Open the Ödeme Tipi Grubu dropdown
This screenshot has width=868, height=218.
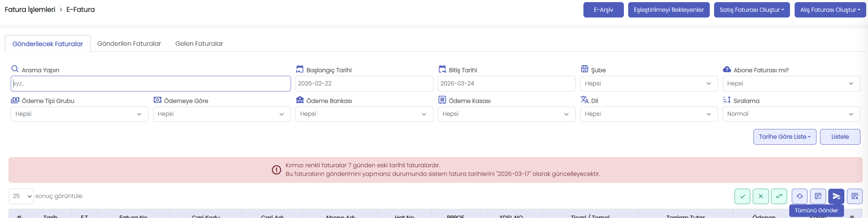pos(79,114)
